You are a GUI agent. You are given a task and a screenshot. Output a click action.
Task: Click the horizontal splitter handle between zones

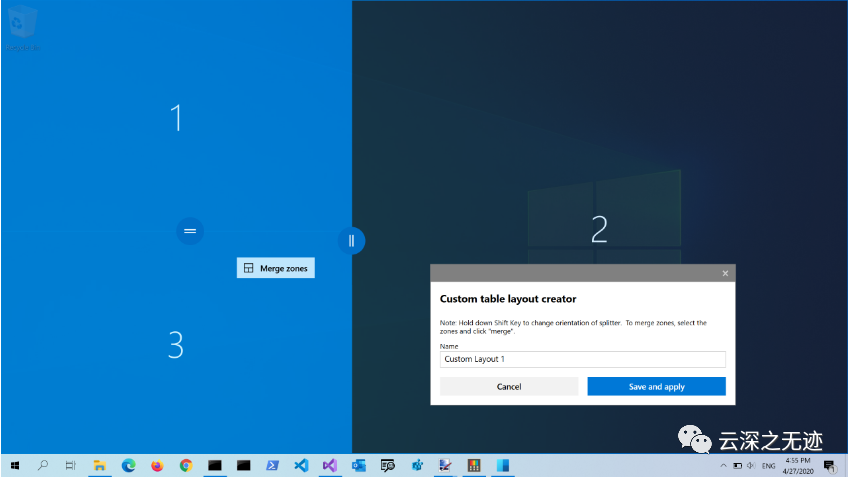tap(189, 231)
